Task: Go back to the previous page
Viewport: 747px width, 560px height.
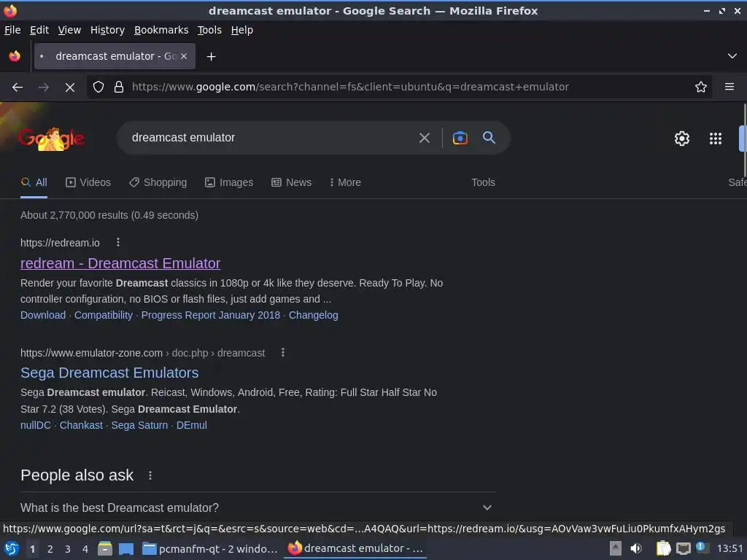Action: point(18,87)
